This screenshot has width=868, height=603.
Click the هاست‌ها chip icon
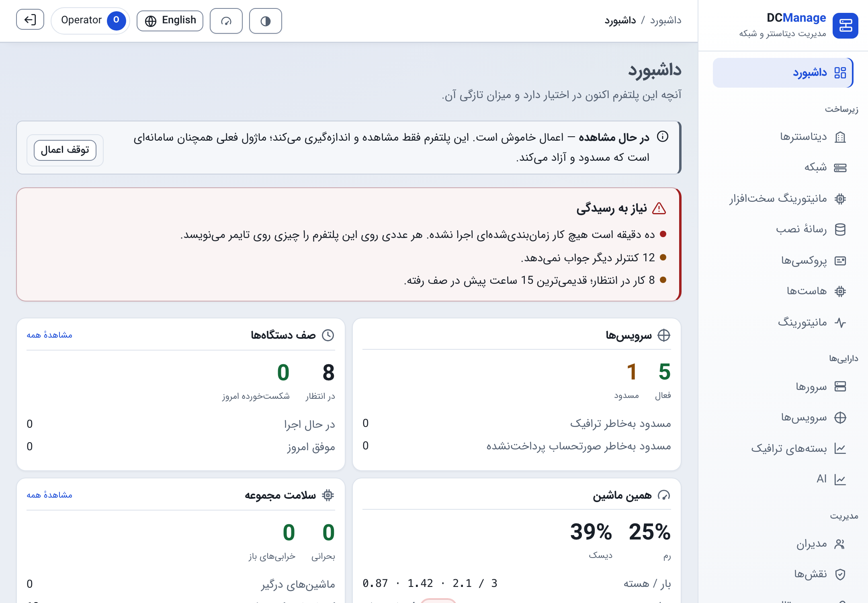pos(840,291)
